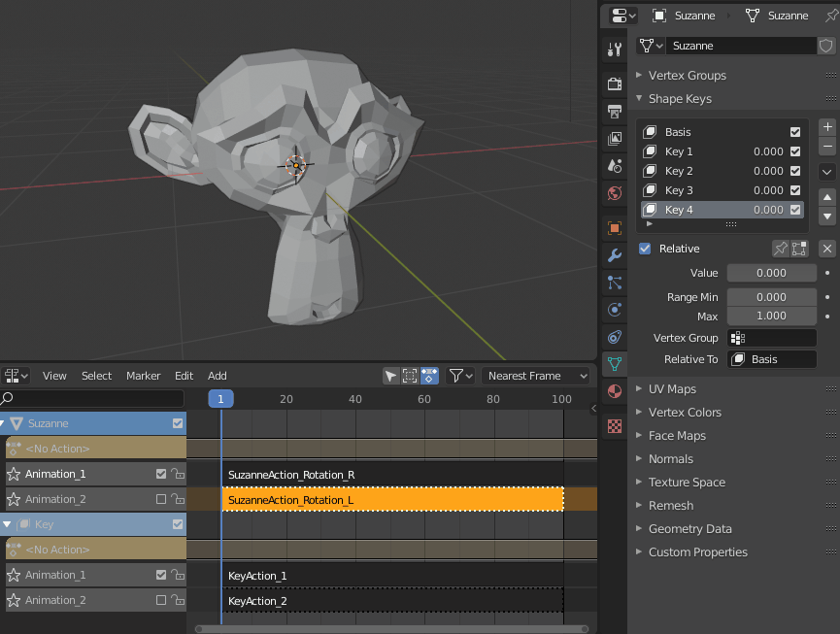Image resolution: width=840 pixels, height=634 pixels.
Task: Click the Range Min value field
Action: (771, 297)
